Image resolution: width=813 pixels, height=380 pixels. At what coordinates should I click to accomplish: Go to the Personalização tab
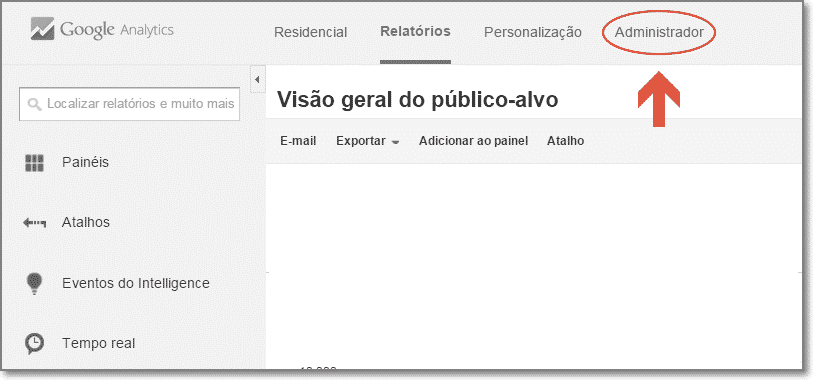coord(532,32)
